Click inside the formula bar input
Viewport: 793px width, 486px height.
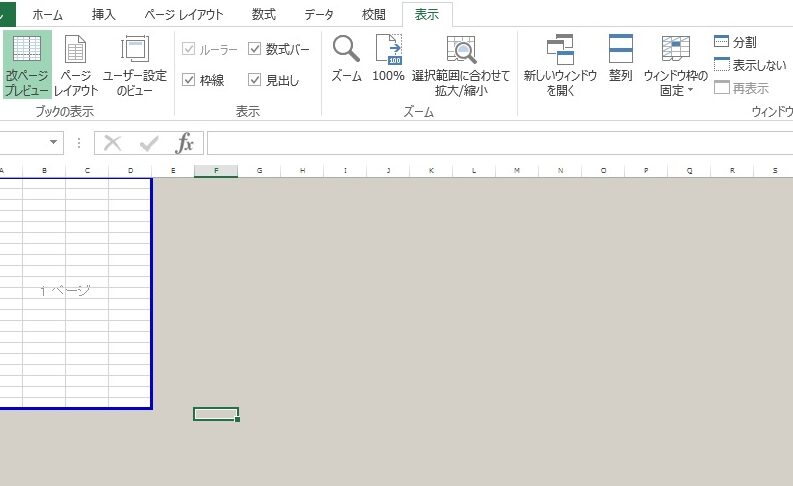(x=500, y=143)
